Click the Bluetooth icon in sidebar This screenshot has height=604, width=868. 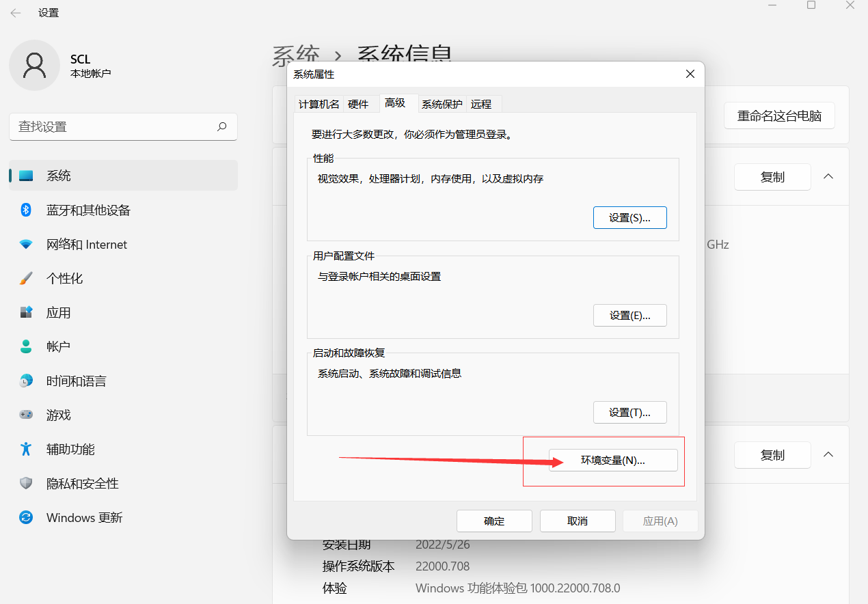pyautogui.click(x=26, y=210)
